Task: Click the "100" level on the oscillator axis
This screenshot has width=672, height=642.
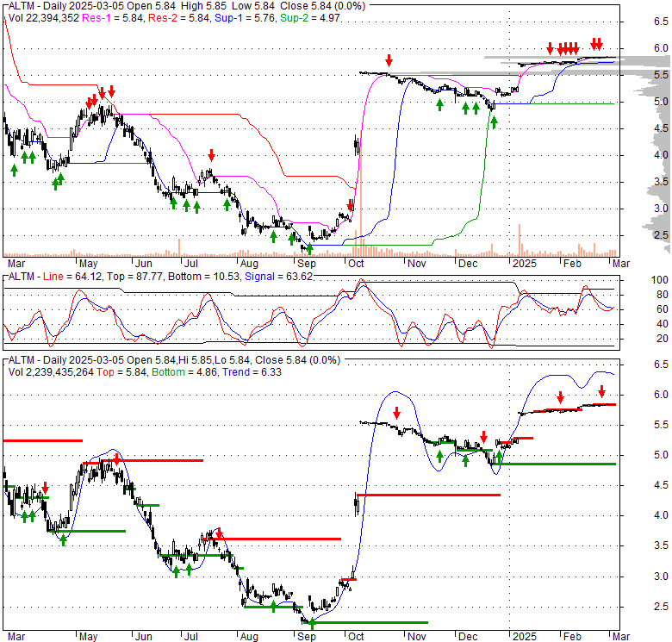Action: pos(659,280)
